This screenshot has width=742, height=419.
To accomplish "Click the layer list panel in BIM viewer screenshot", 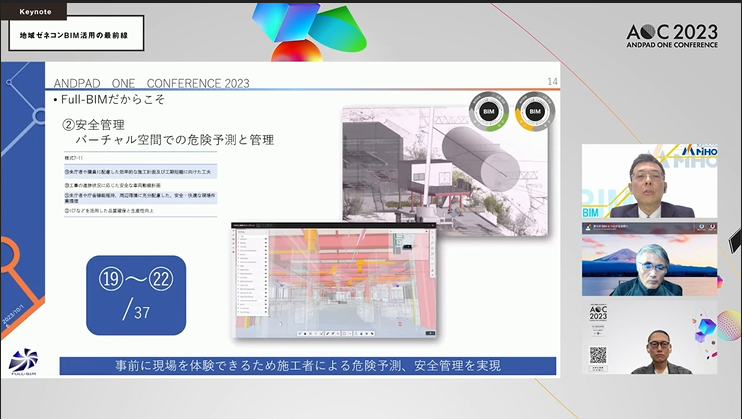I will 252,273.
